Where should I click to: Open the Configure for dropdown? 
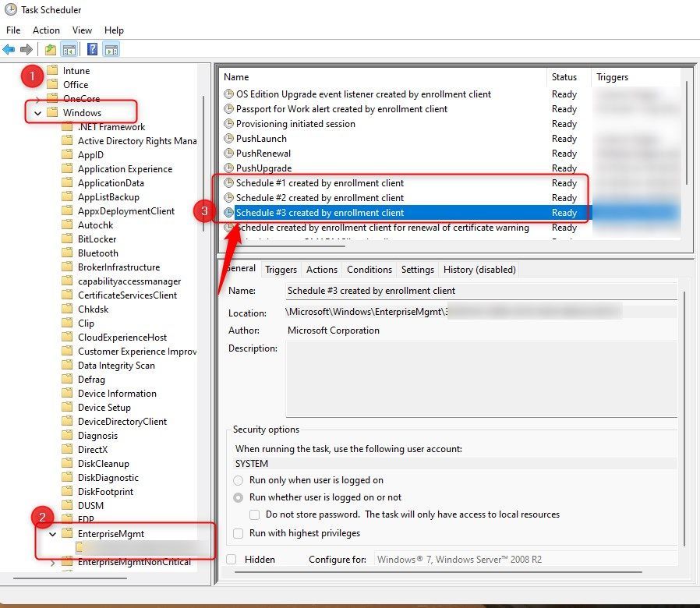point(525,560)
